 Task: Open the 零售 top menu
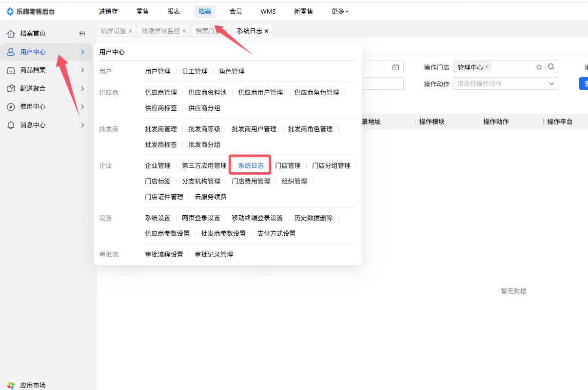coord(142,11)
